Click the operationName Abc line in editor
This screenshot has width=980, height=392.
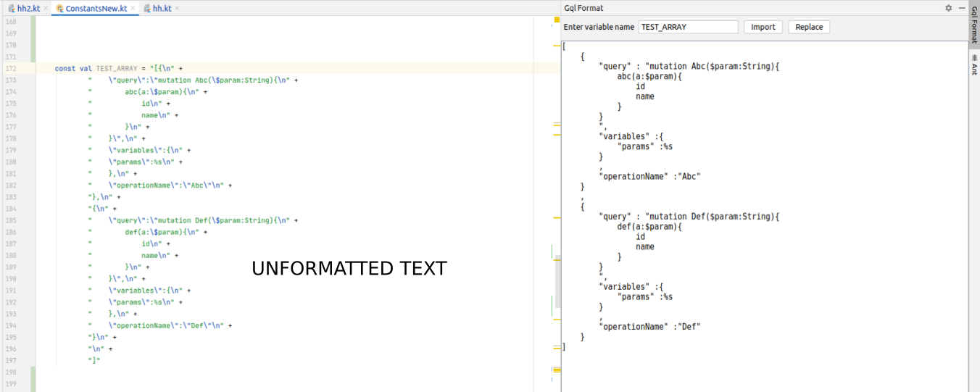click(160, 185)
